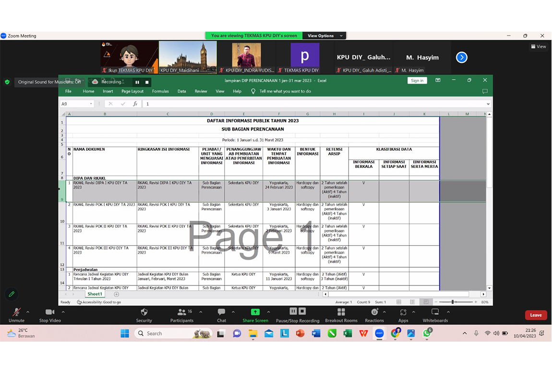This screenshot has height=392, width=552.
Task: Open Excel from the Windows taskbar
Action: (348, 333)
